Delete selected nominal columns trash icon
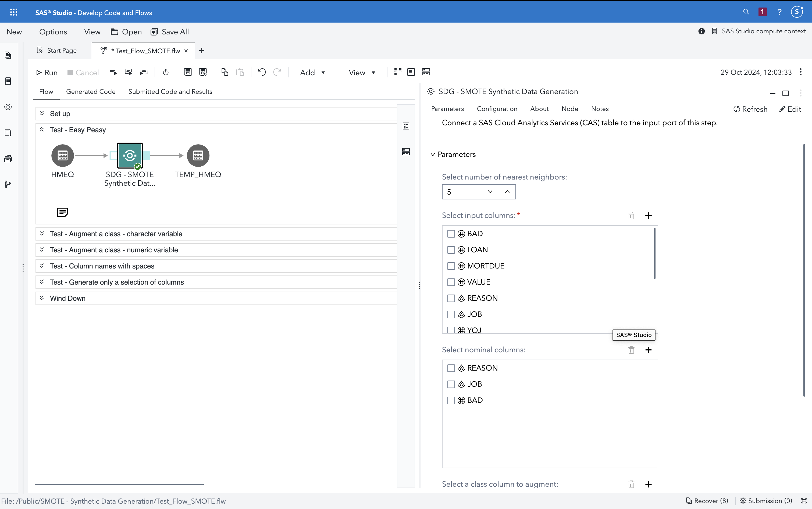Viewport: 812px width, 509px height. [631, 350]
